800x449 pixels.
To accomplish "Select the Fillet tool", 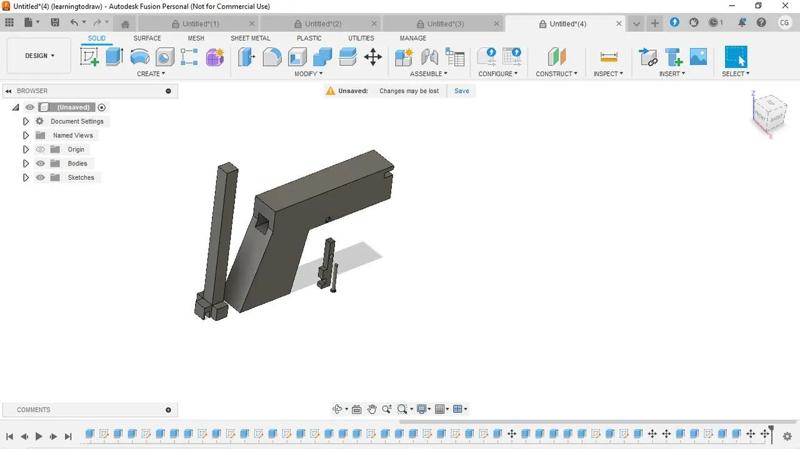I will tap(272, 57).
